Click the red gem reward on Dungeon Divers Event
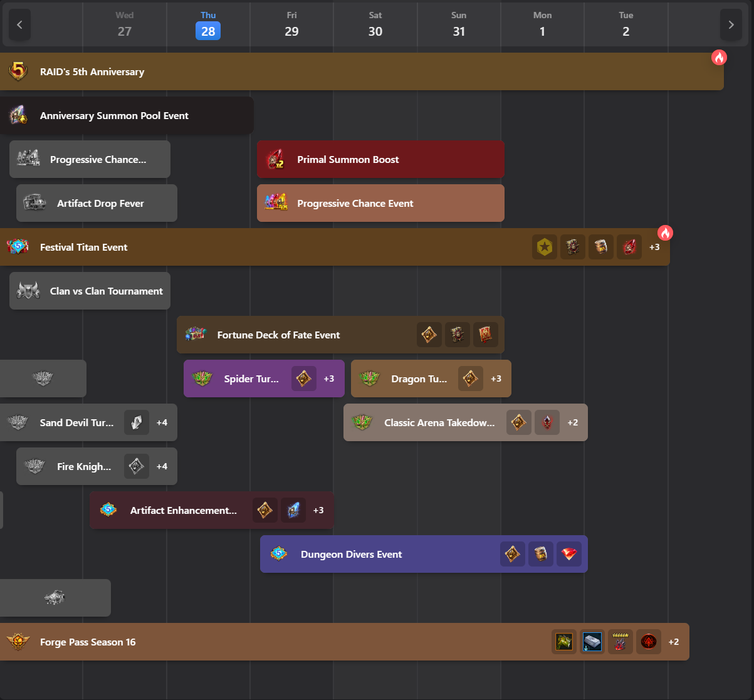Screen dimensions: 754x700 (x=569, y=554)
